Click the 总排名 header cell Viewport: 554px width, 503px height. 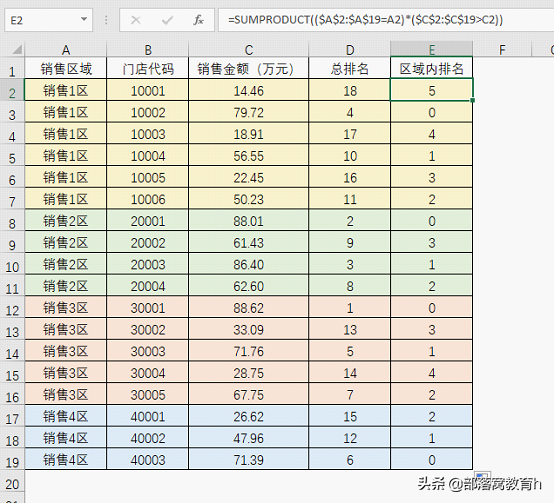[x=350, y=68]
